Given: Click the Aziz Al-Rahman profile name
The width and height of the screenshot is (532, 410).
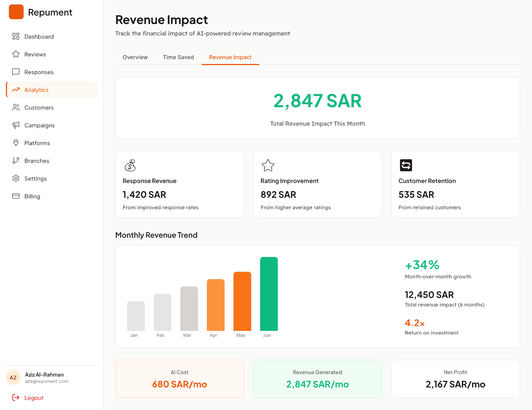Looking at the screenshot, I should point(44,375).
